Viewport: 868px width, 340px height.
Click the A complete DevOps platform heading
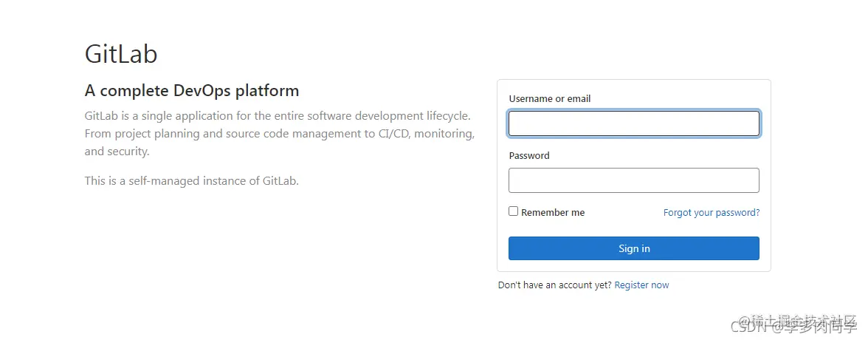(x=192, y=90)
